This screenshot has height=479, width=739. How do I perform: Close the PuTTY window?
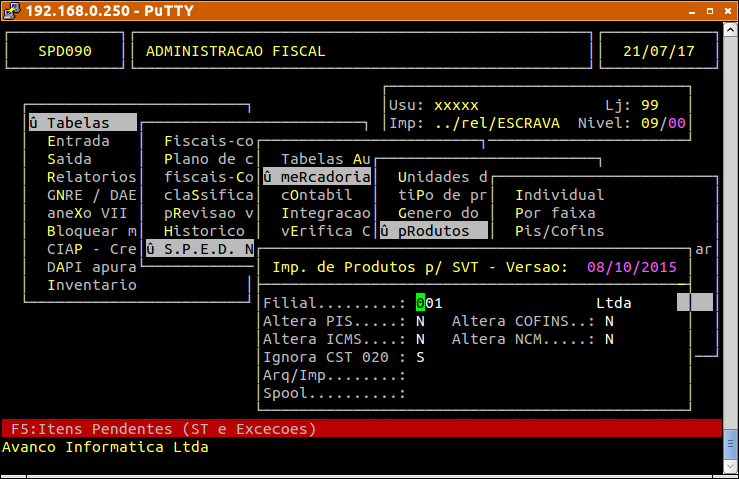726,10
